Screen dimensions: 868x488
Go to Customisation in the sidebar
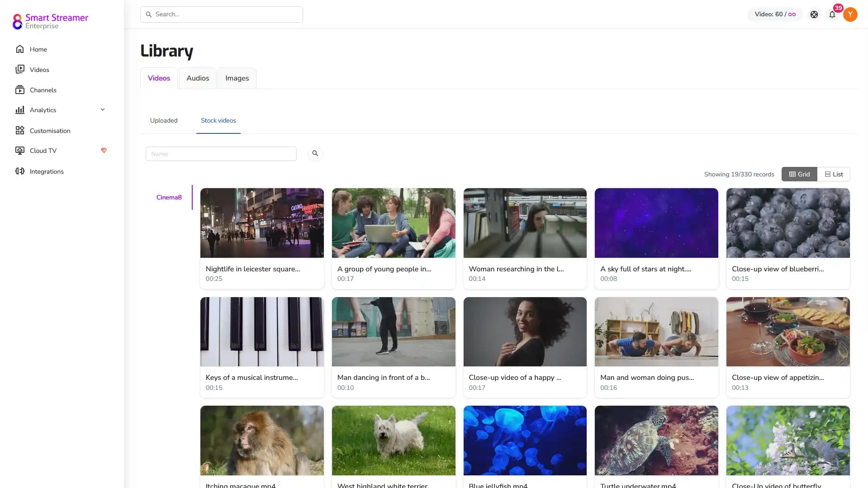tap(50, 130)
